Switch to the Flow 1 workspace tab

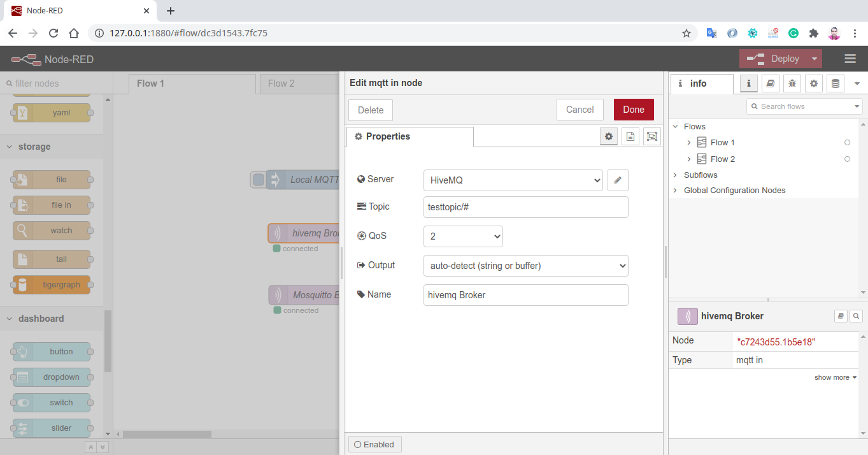pyautogui.click(x=192, y=83)
